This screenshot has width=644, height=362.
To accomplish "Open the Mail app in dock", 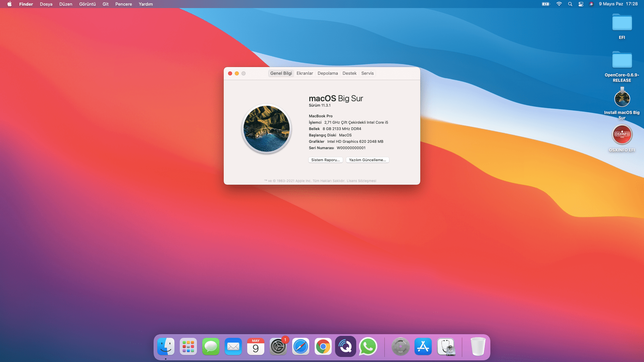I will tap(233, 347).
